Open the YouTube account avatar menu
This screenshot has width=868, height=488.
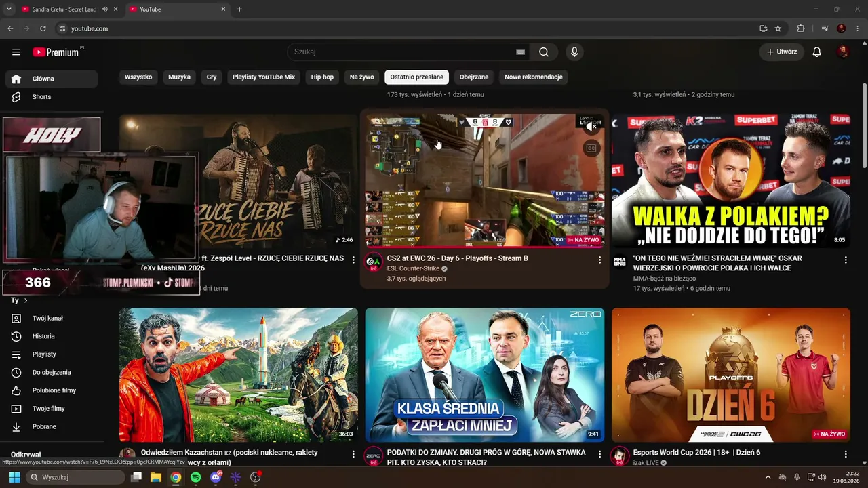[x=843, y=52]
